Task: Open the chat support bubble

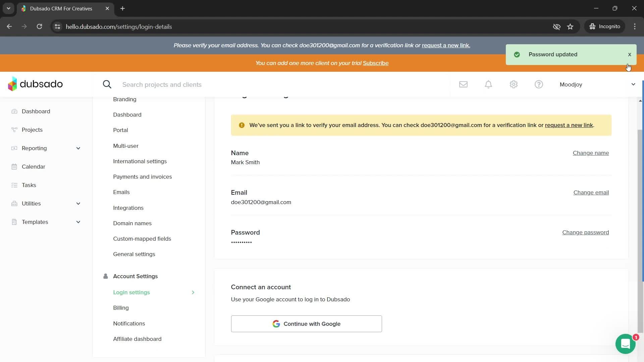Action: point(626,344)
